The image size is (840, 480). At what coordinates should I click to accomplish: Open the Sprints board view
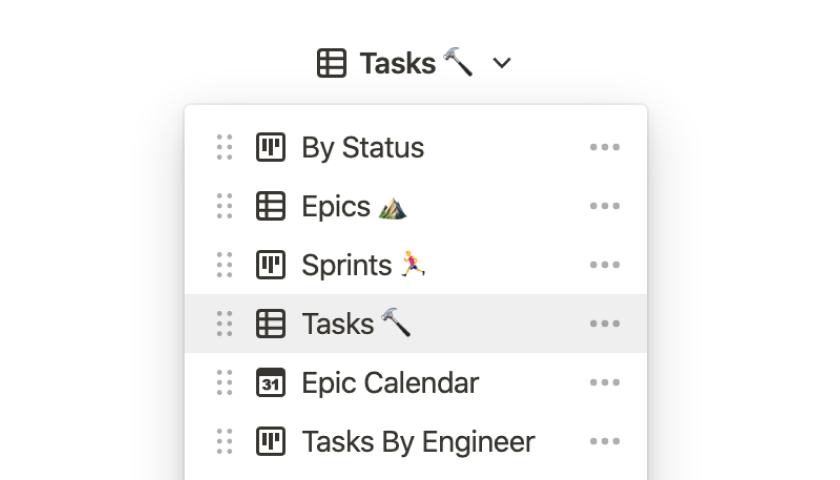(347, 265)
